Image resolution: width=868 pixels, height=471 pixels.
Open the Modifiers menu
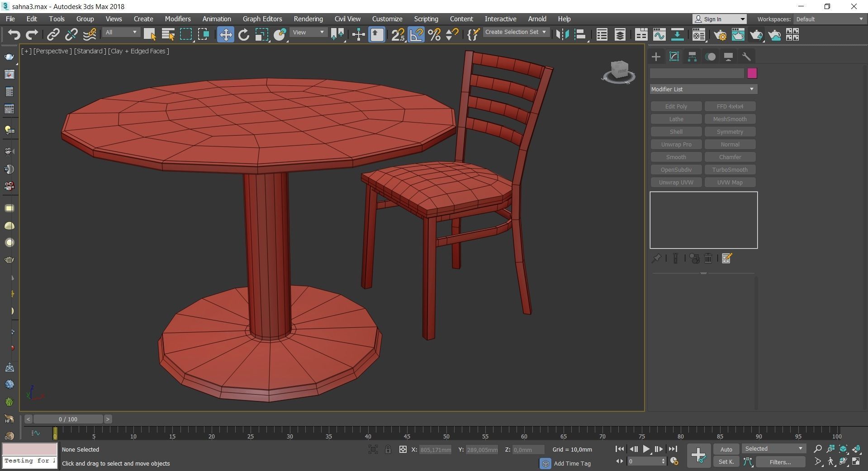[178, 19]
